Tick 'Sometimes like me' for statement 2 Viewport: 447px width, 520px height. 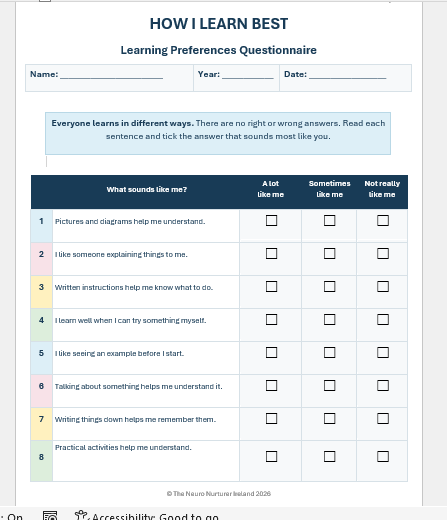(x=329, y=253)
